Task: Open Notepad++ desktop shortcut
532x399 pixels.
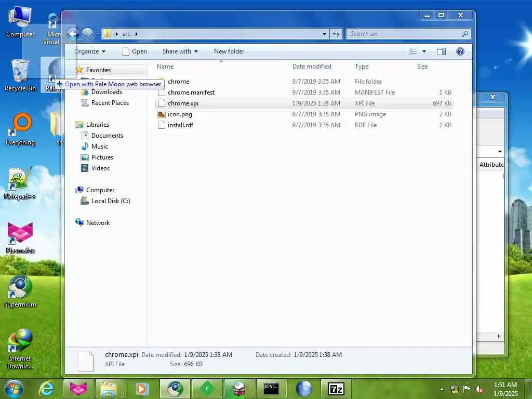Action: coord(20,183)
